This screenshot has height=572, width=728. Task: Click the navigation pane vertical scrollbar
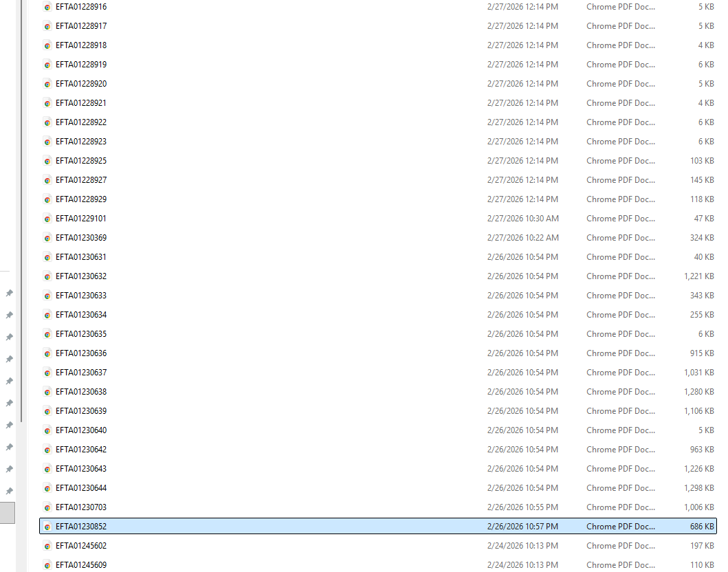click(23, 206)
